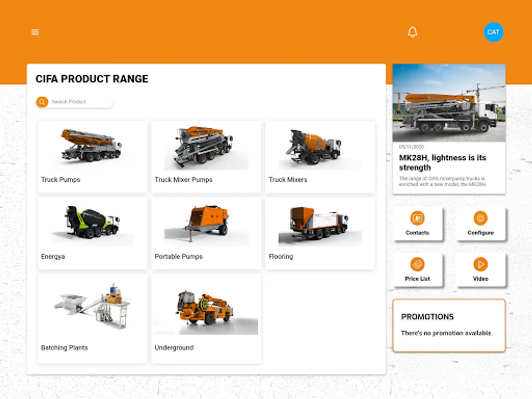Click the Video button label

(x=480, y=279)
